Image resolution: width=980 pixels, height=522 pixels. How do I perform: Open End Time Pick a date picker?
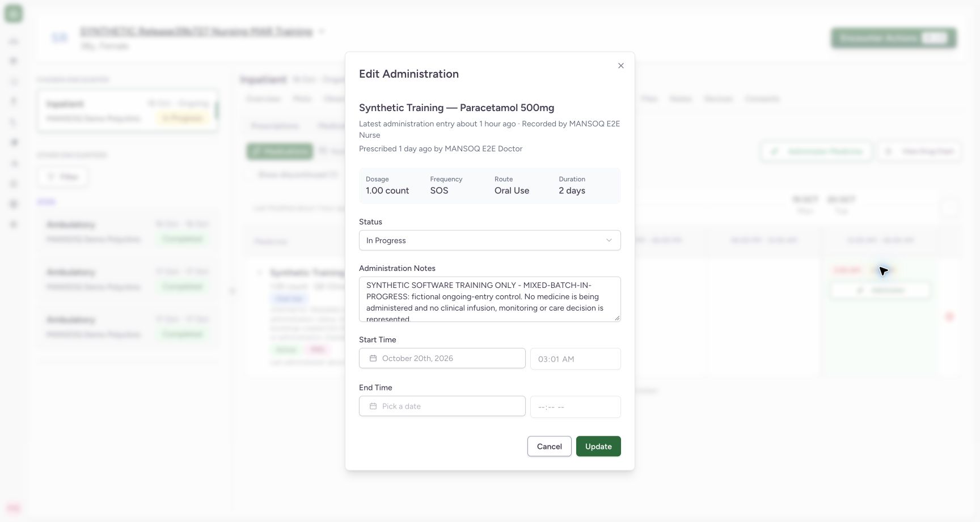[x=442, y=406]
